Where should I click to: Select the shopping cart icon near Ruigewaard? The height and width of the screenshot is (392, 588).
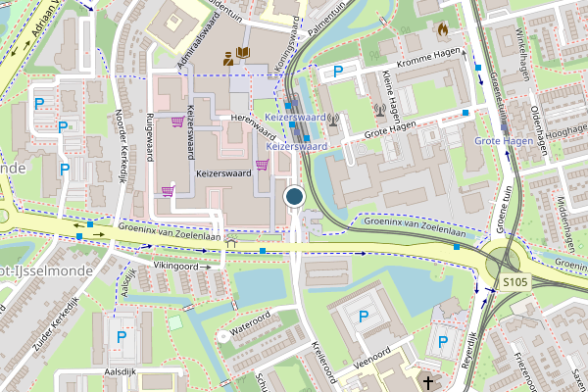(x=168, y=190)
